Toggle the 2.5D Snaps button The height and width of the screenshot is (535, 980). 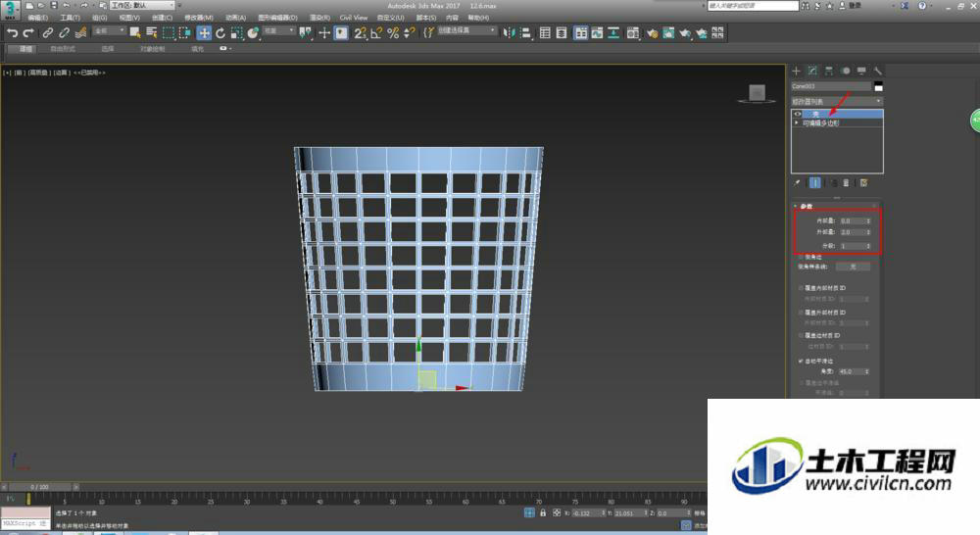pos(360,33)
